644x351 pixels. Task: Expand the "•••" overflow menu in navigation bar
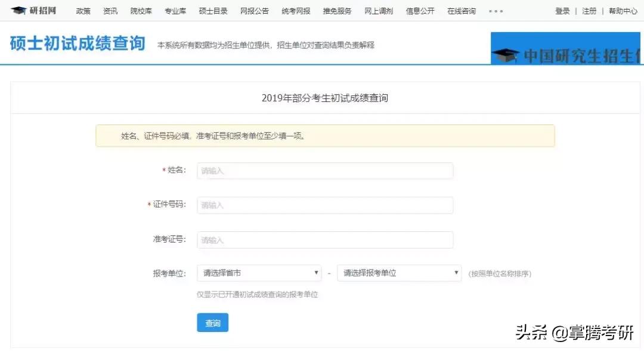pyautogui.click(x=496, y=10)
